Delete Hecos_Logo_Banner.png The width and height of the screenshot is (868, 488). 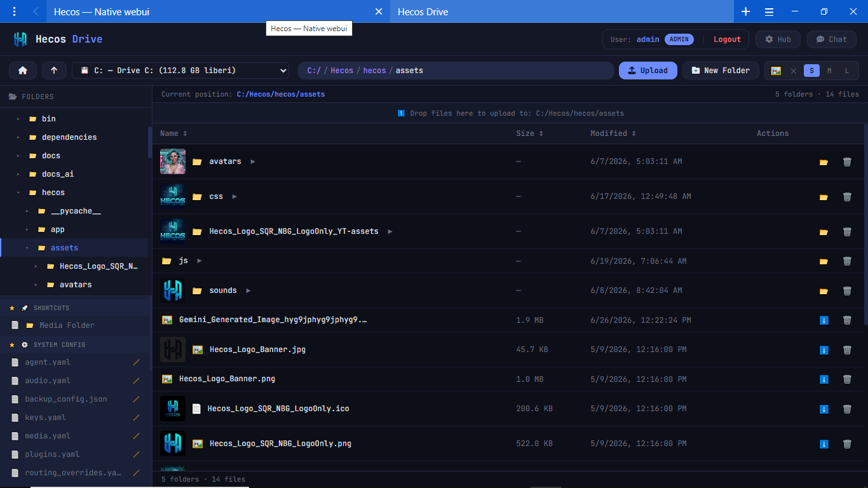(847, 379)
